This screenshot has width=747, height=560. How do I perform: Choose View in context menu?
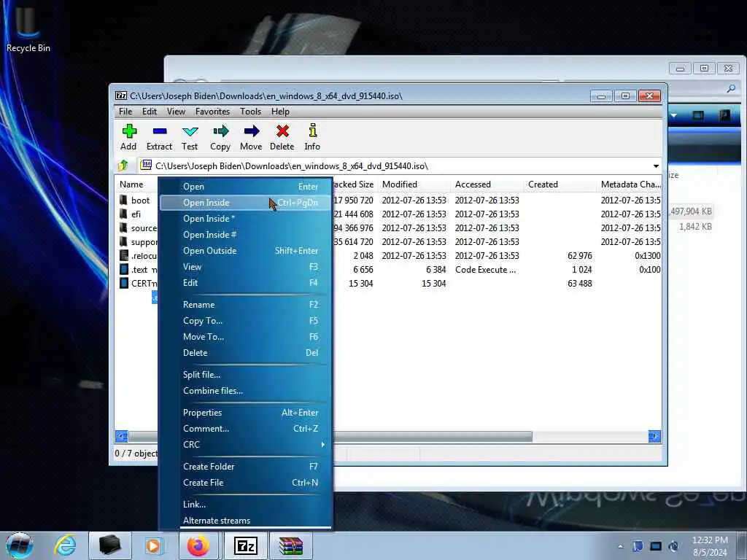(245, 267)
